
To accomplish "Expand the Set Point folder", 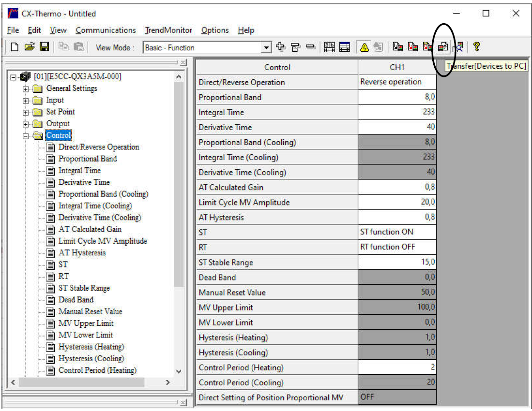I will [26, 113].
